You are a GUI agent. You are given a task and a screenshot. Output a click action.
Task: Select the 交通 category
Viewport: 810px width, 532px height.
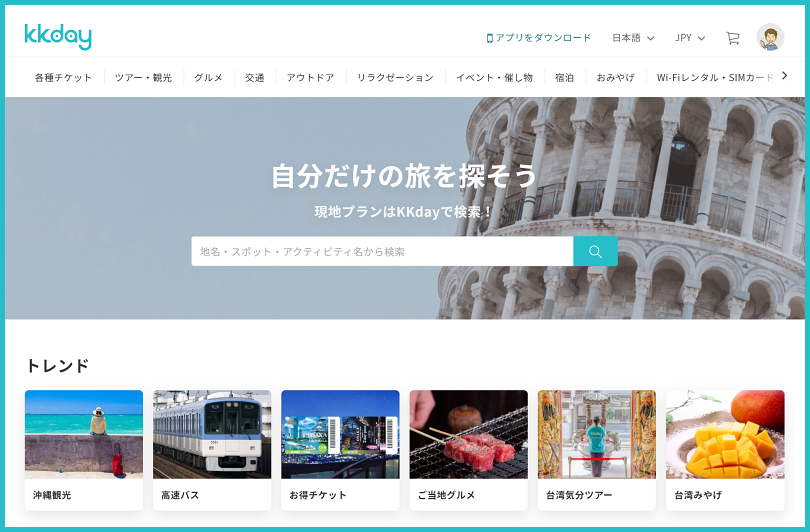(x=255, y=77)
